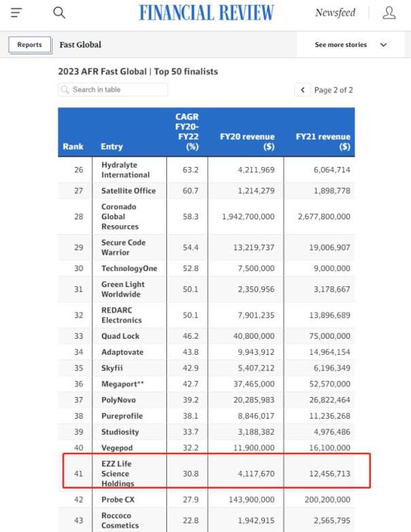
Task: Sort by CAGR FY20-FY22 column header
Action: coord(187,131)
